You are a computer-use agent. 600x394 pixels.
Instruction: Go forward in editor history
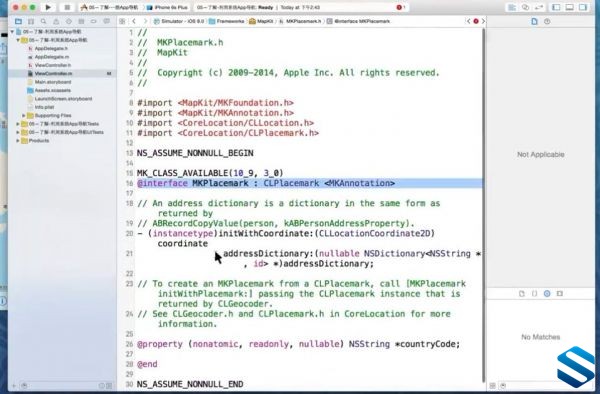tap(145, 21)
